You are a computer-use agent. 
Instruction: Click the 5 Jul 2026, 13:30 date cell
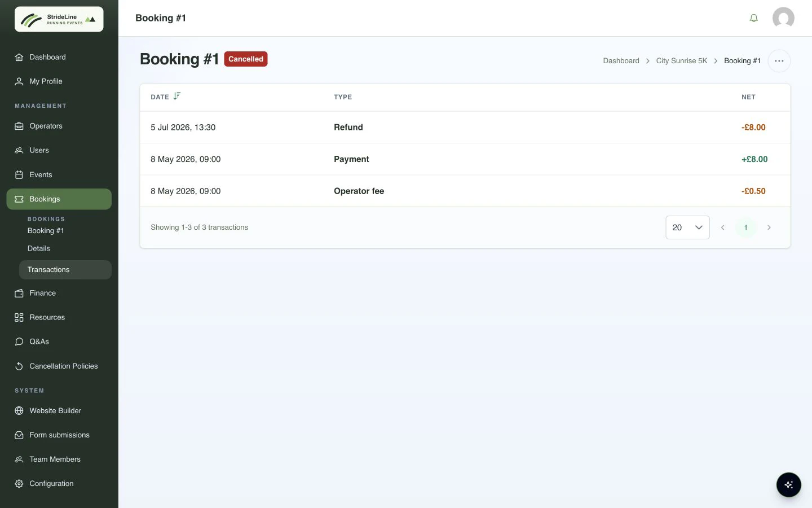[x=183, y=127]
